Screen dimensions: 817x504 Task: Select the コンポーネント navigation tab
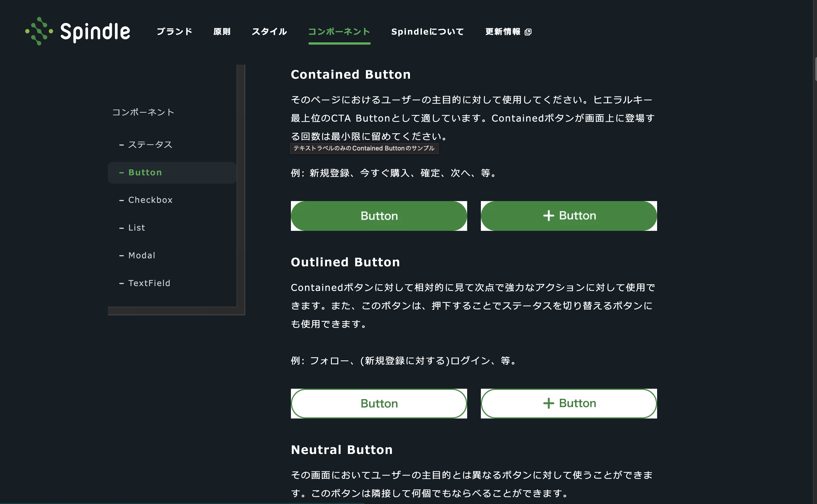(339, 32)
